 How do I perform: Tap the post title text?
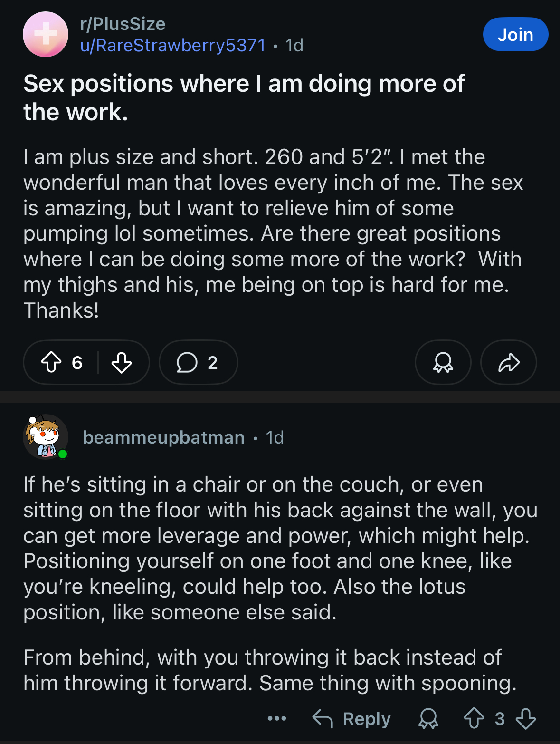pyautogui.click(x=244, y=97)
